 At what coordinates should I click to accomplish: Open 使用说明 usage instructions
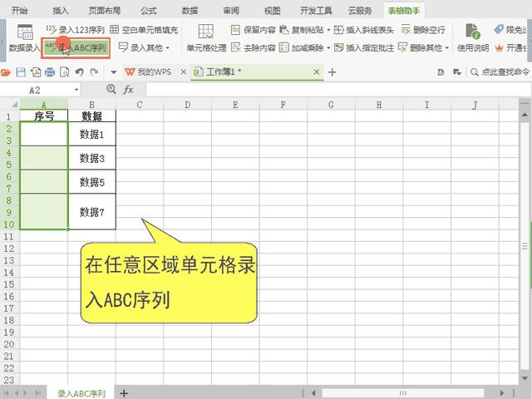(x=473, y=38)
